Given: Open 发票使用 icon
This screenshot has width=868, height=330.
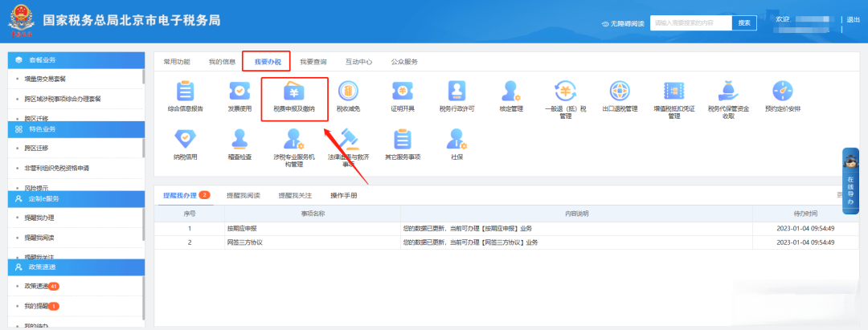Looking at the screenshot, I should point(240,91).
